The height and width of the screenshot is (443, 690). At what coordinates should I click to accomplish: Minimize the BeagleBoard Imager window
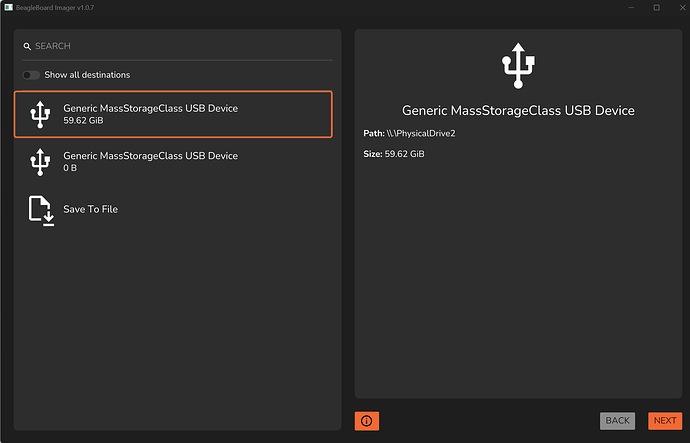click(x=631, y=7)
